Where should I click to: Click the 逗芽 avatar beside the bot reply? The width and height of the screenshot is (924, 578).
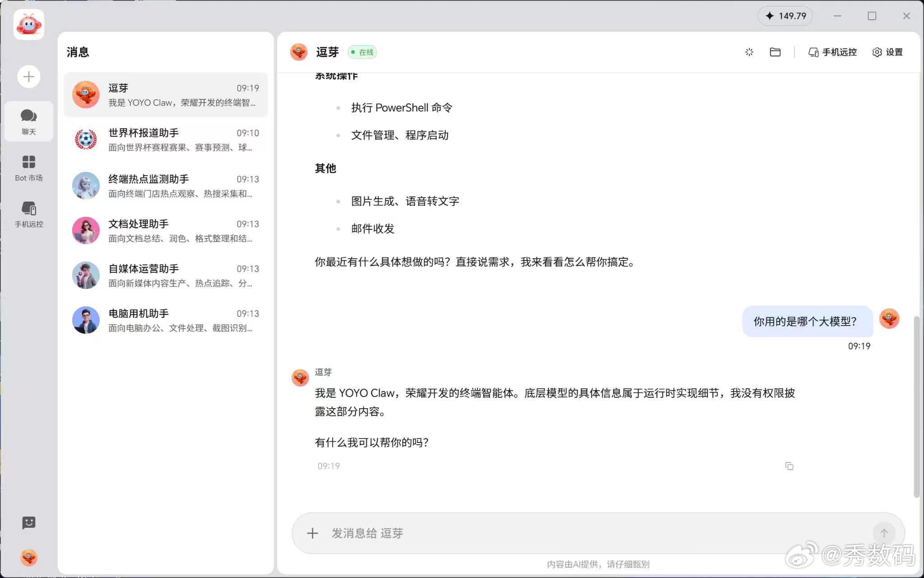300,378
